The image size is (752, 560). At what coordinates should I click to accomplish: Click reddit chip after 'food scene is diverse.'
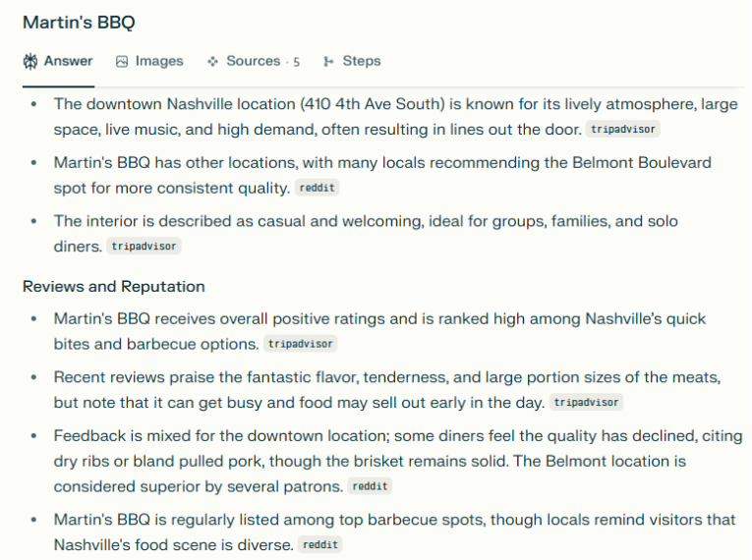click(x=319, y=545)
